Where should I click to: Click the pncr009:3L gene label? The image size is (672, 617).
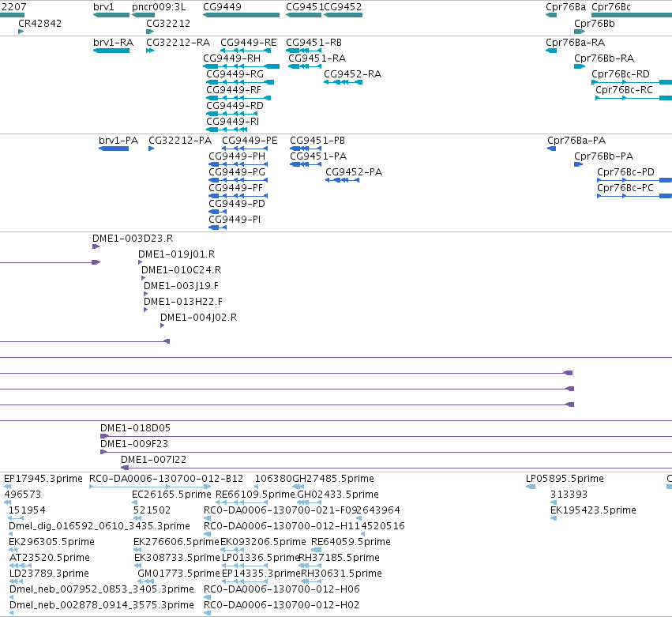(159, 7)
